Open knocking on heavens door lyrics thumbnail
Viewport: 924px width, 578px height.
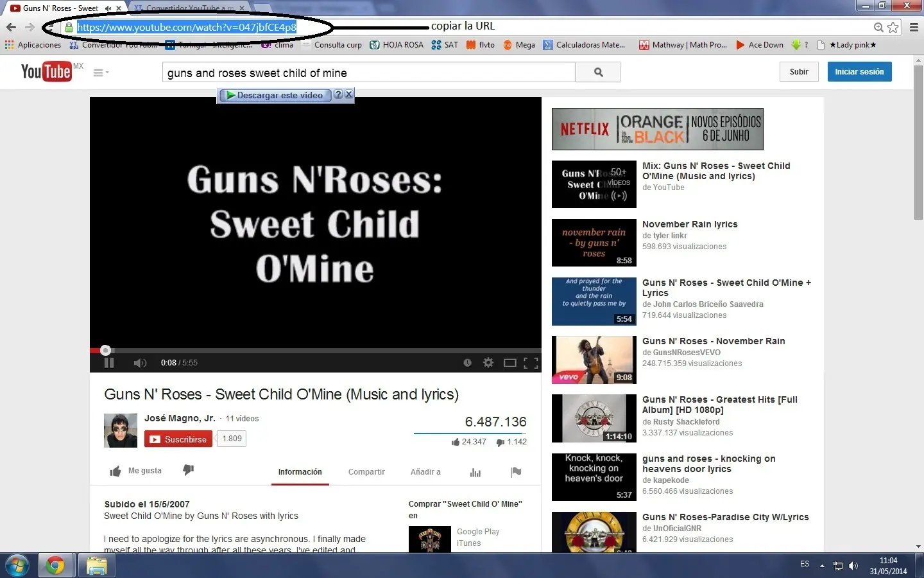594,477
